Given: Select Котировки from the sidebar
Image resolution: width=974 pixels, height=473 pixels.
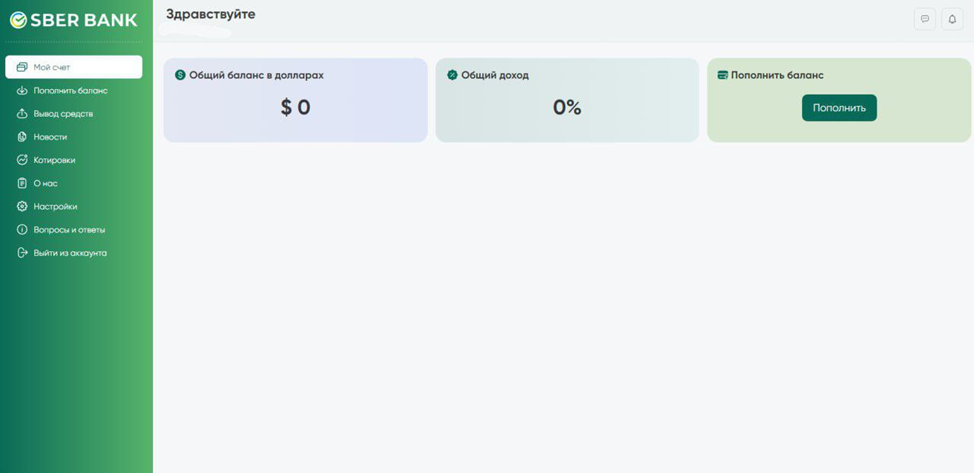Looking at the screenshot, I should pyautogui.click(x=54, y=160).
